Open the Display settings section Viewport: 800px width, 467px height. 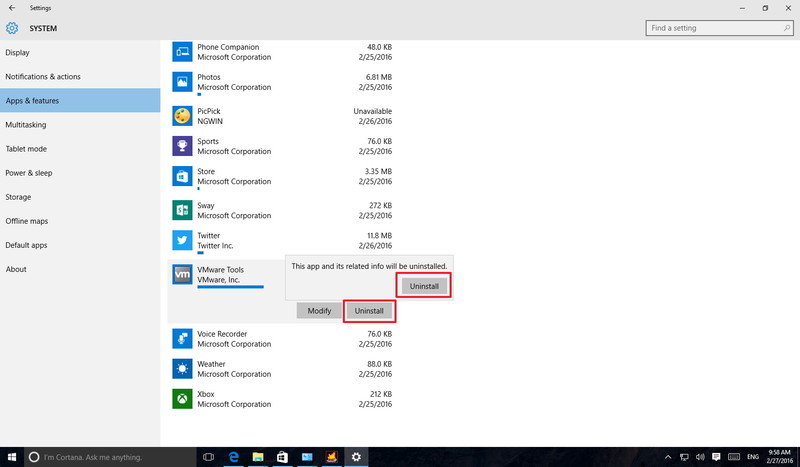click(x=18, y=52)
